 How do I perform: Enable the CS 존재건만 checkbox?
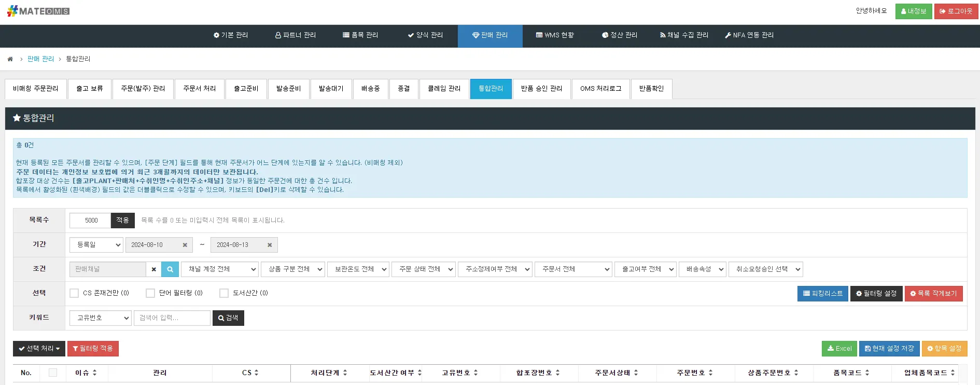[x=74, y=293]
